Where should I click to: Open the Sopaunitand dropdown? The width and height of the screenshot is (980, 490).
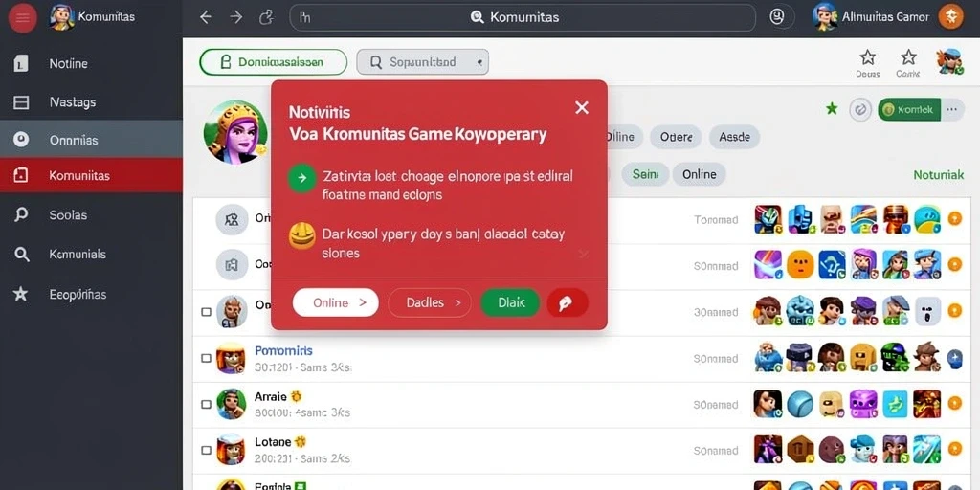click(x=422, y=62)
